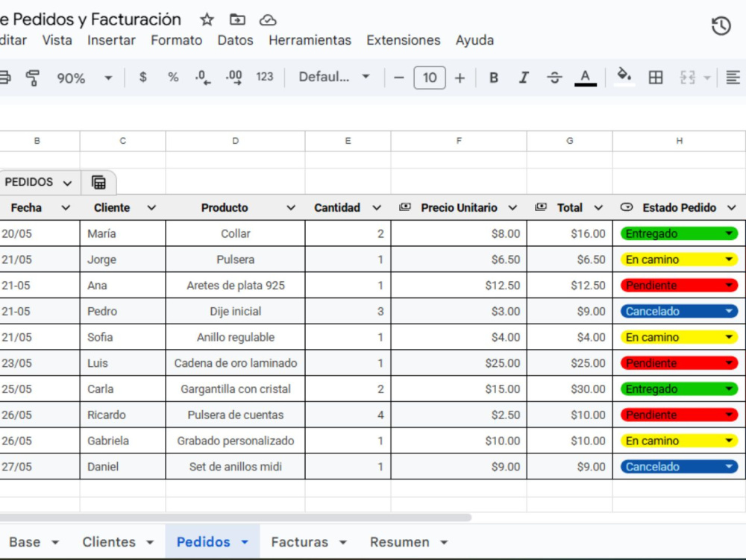The width and height of the screenshot is (746, 560).
Task: Star the document title
Action: (207, 19)
